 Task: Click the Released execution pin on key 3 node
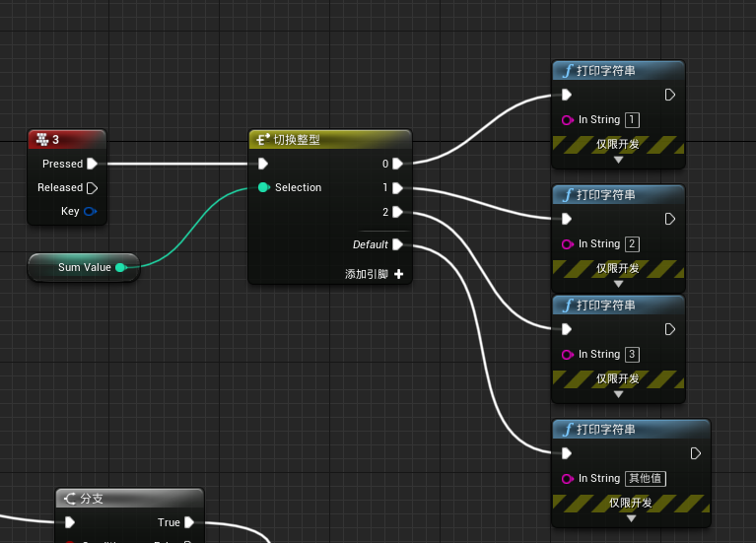pyautogui.click(x=92, y=187)
